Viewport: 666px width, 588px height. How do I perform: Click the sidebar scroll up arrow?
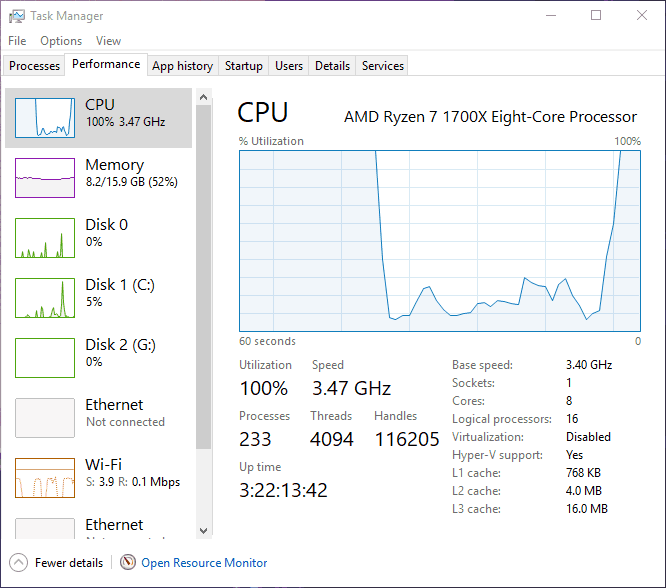tap(203, 97)
